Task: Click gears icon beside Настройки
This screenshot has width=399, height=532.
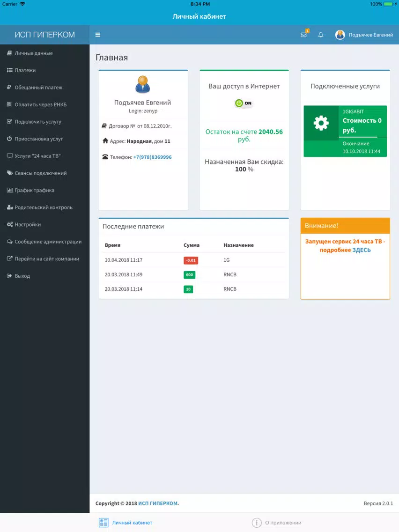Action: pyautogui.click(x=10, y=224)
